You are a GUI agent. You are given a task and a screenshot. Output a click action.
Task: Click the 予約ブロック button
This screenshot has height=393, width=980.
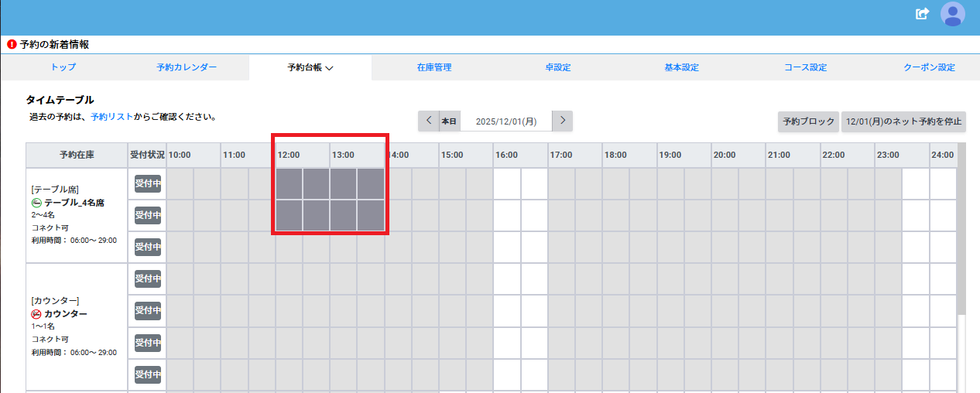click(808, 121)
